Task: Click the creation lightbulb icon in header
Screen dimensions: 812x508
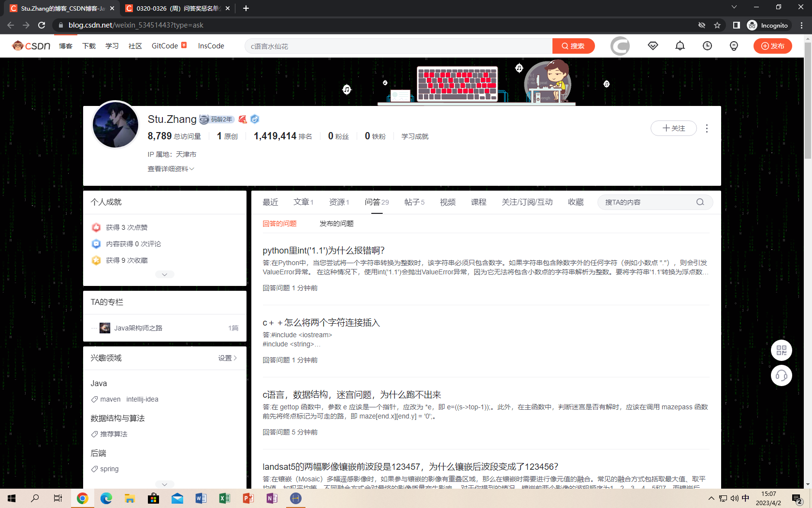Action: (x=734, y=46)
